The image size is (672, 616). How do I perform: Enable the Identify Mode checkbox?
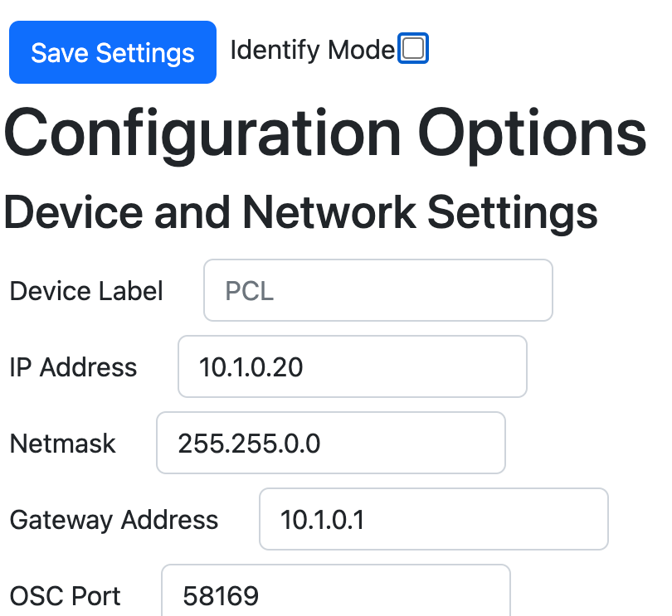pos(413,48)
